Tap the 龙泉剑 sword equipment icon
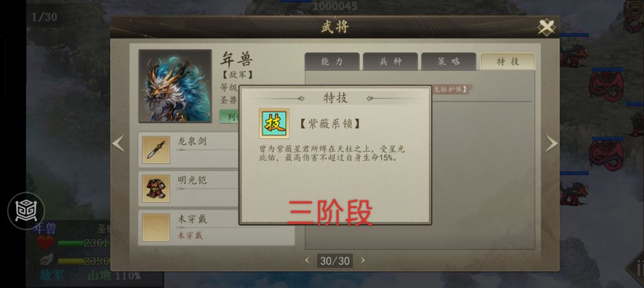The height and width of the screenshot is (288, 644). (x=156, y=150)
